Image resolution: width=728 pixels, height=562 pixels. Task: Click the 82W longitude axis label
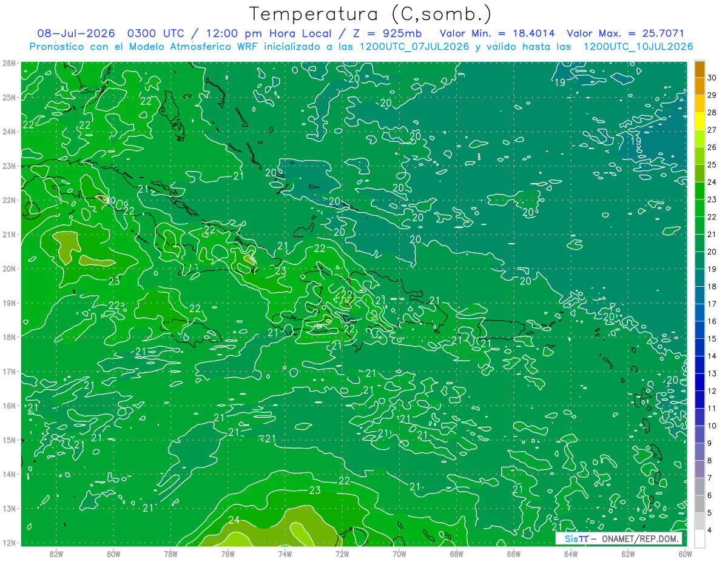56,554
